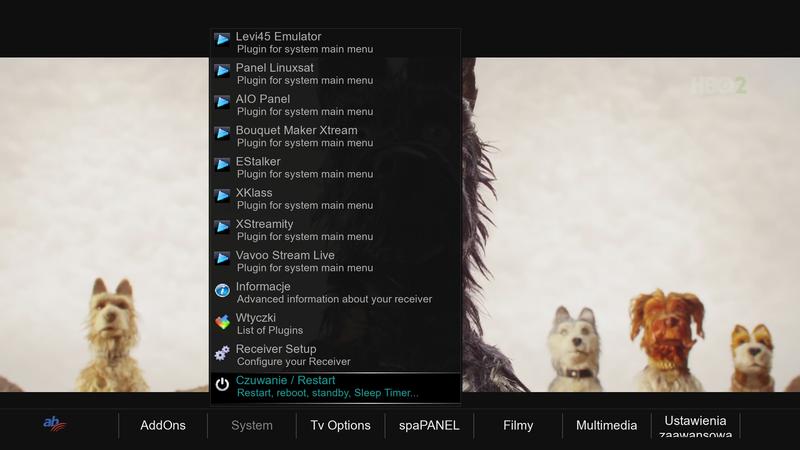The width and height of the screenshot is (800, 450).
Task: Switch to the spaPANEL tab
Action: point(429,426)
